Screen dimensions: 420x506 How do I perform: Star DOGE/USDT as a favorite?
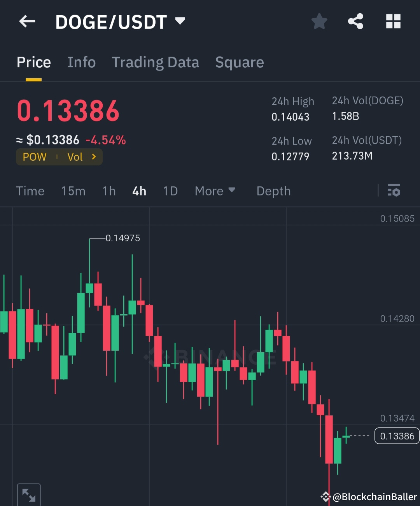pyautogui.click(x=319, y=21)
